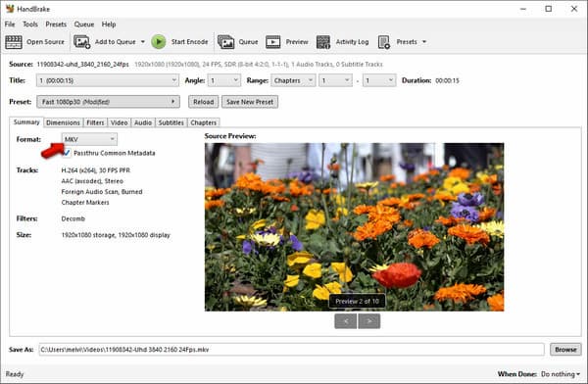588x384 pixels.
Task: Switch to the Video tab
Action: tap(120, 122)
